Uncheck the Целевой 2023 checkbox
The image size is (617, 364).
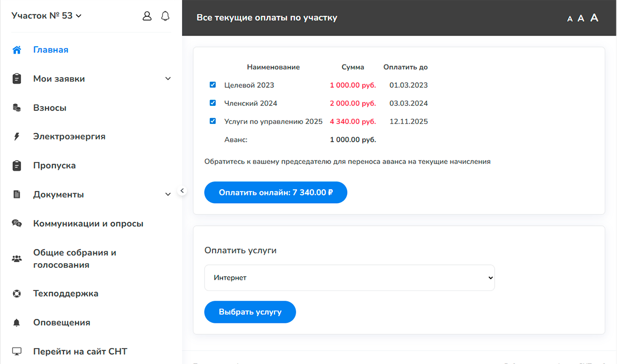point(213,85)
